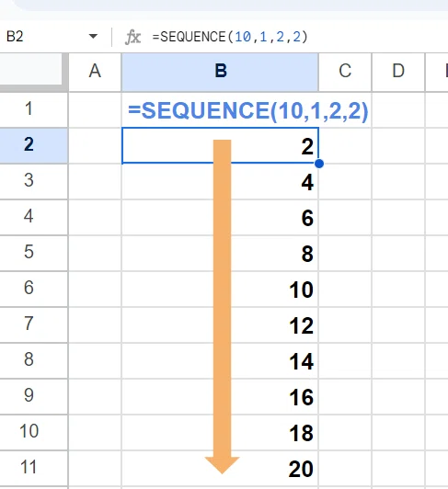448x489 pixels.
Task: Click cell B7 with value 12
Action: (220, 324)
